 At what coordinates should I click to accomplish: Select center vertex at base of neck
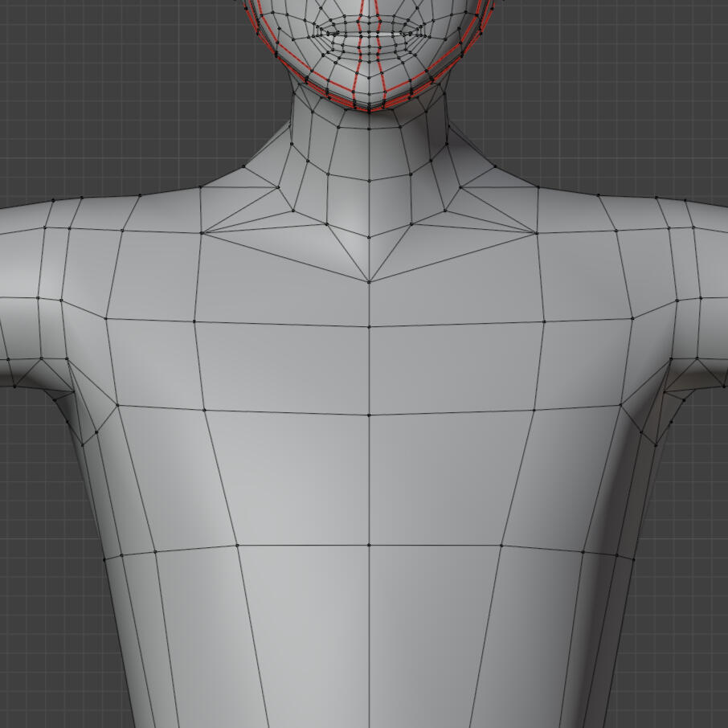[369, 237]
